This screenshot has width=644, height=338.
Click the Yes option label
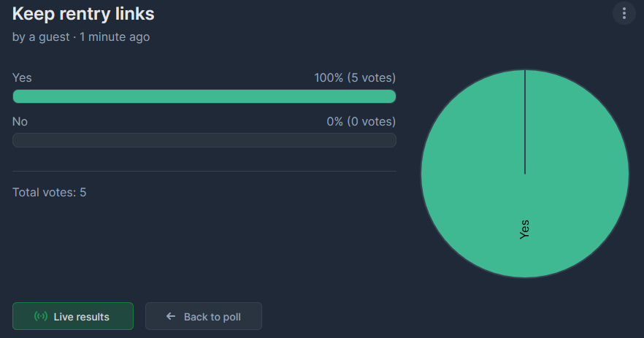[22, 77]
